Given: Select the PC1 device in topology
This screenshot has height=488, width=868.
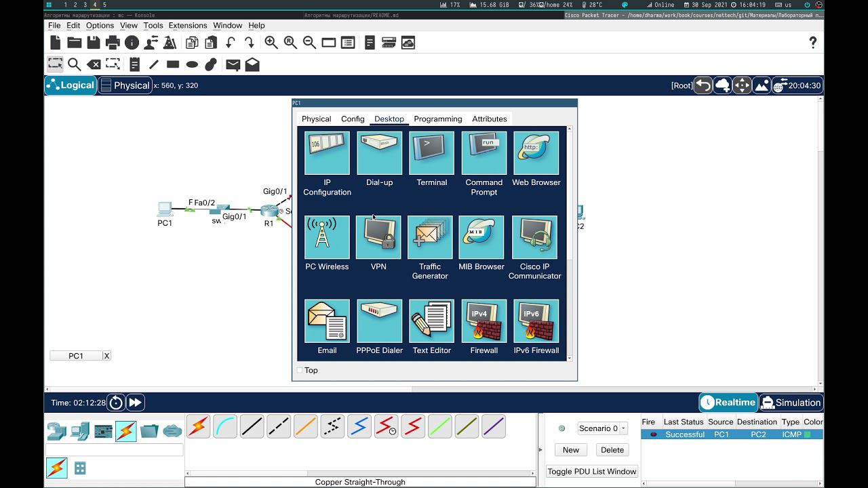Looking at the screenshot, I should [165, 209].
